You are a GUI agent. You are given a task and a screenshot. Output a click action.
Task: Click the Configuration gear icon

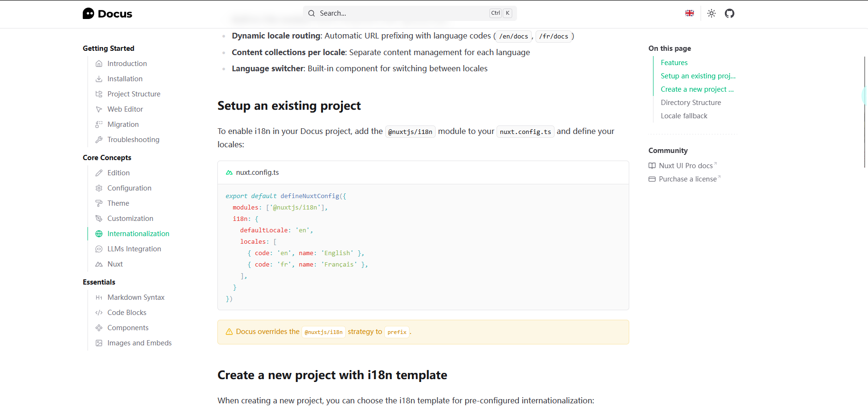click(x=99, y=188)
